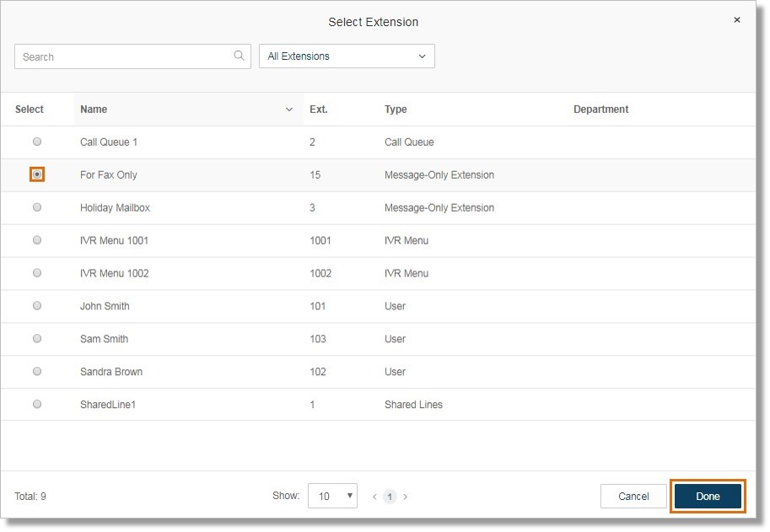Click the John Smith name
The width and height of the screenshot is (770, 532).
click(105, 306)
